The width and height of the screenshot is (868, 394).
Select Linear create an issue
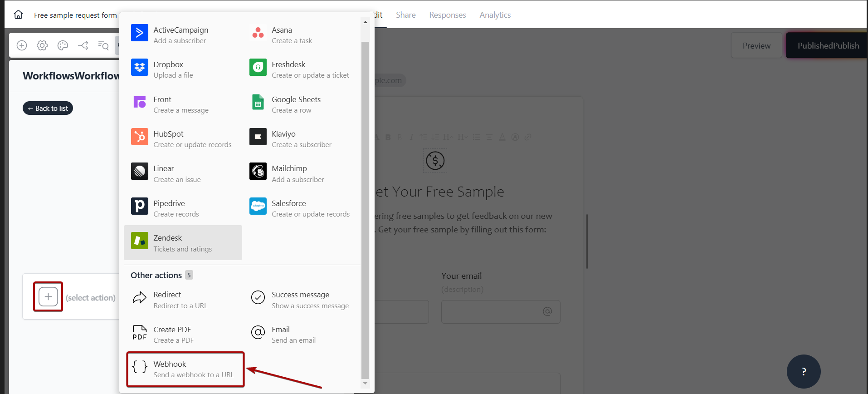point(183,173)
